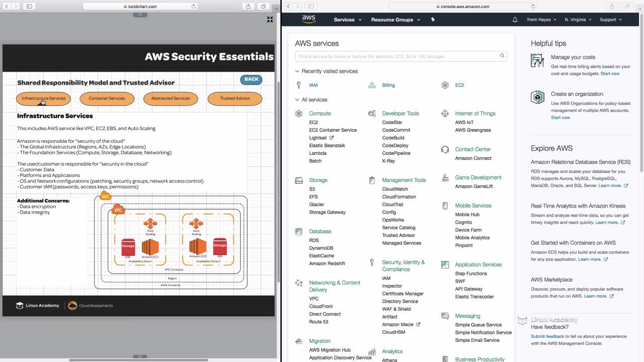Viewport: 644px width, 362px height.
Task: Click the Security, Identity & Compliance icon
Action: (372, 262)
